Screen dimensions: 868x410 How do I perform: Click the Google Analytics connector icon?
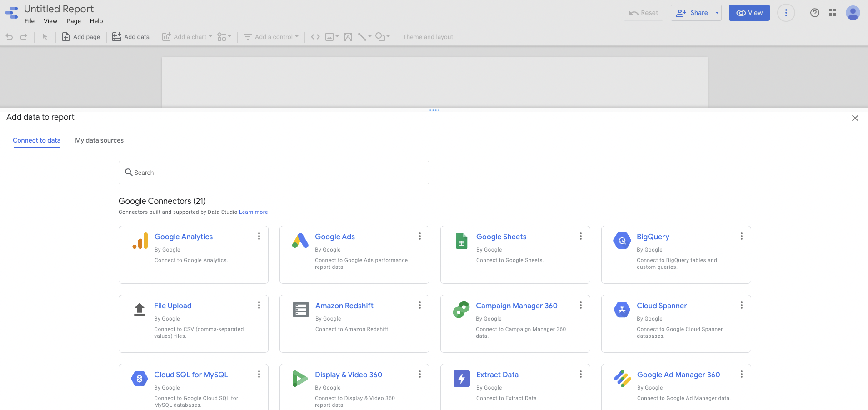coord(140,241)
